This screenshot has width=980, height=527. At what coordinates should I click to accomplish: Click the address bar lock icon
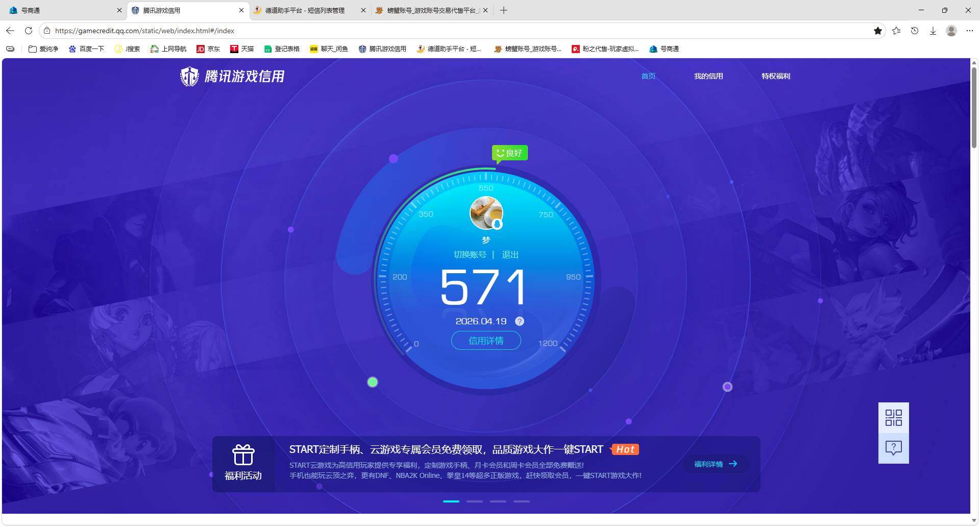click(46, 31)
